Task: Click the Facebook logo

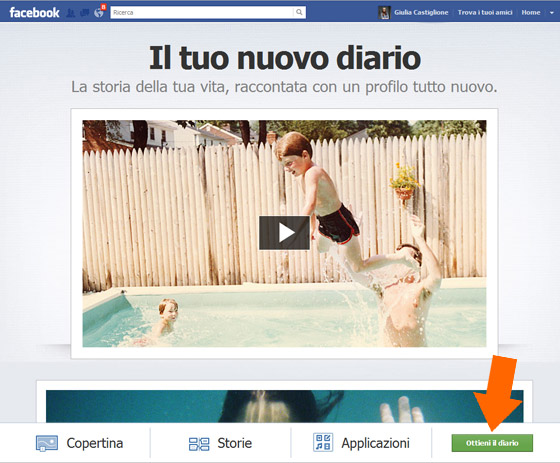Action: (34, 13)
